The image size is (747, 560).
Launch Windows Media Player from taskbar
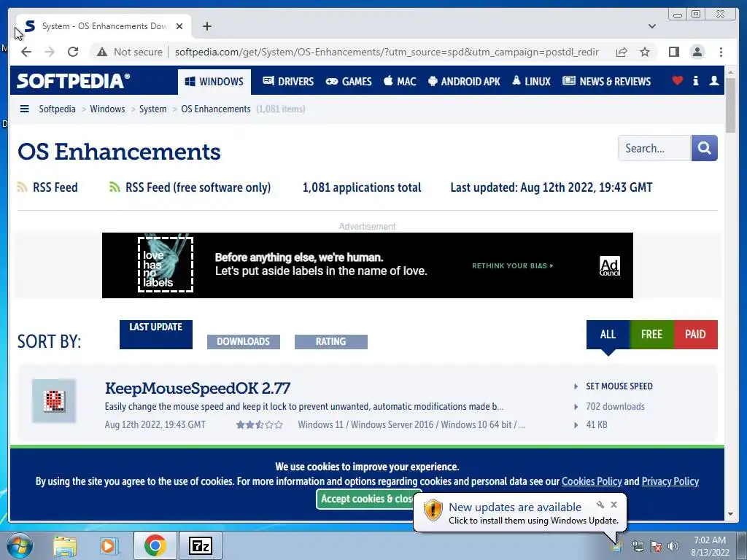(x=109, y=545)
